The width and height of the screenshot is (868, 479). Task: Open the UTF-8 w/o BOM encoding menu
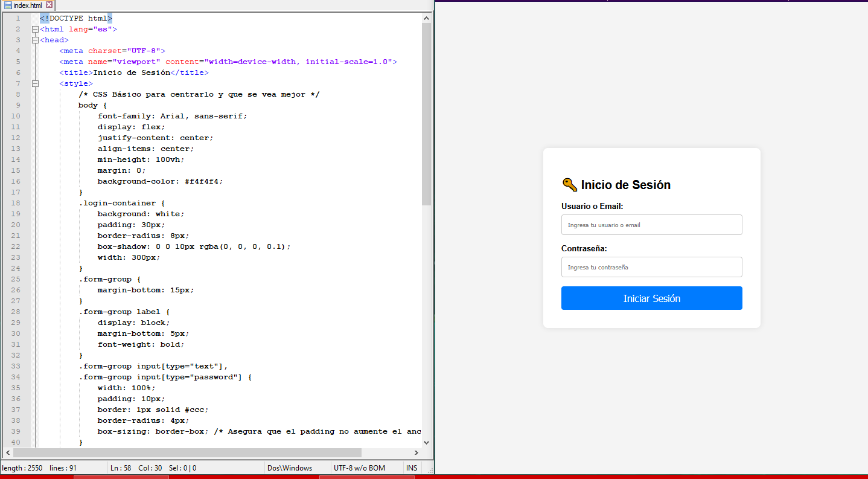coord(359,468)
